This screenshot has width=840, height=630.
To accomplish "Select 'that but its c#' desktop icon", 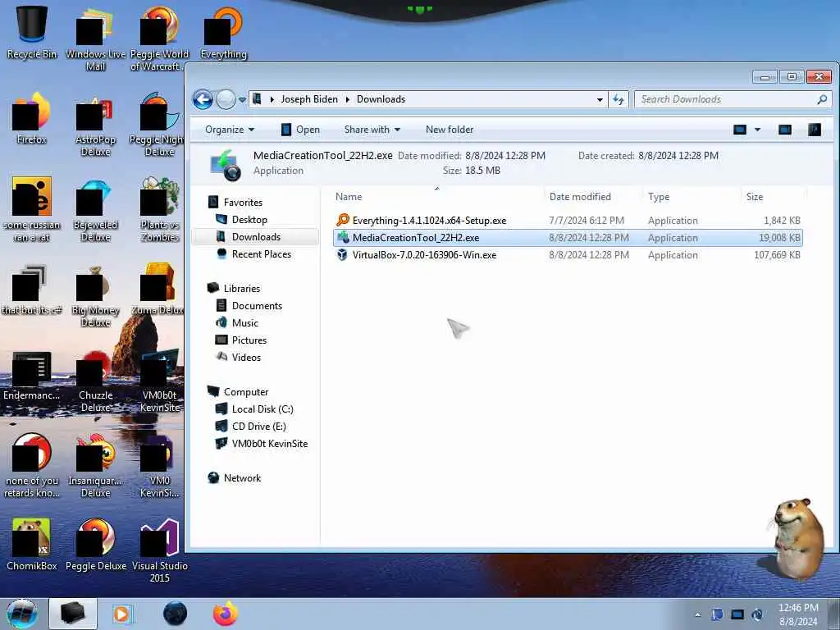I will pyautogui.click(x=32, y=290).
